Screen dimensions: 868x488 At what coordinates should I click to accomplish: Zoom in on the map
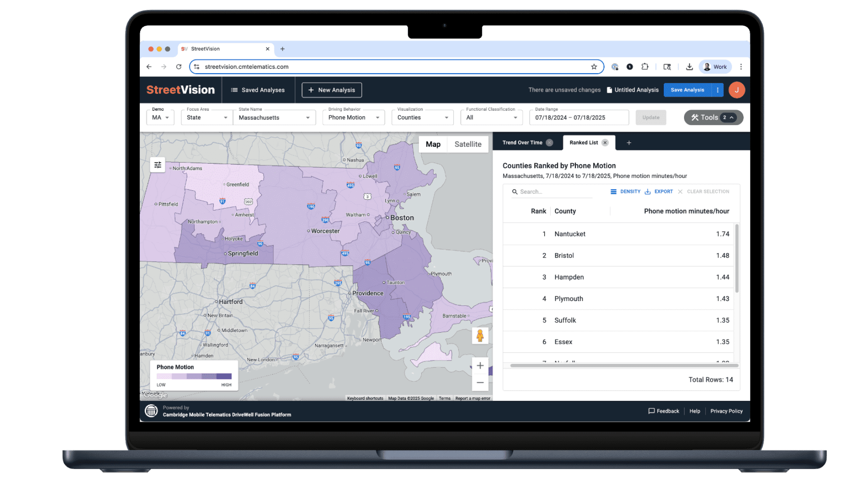pos(480,366)
